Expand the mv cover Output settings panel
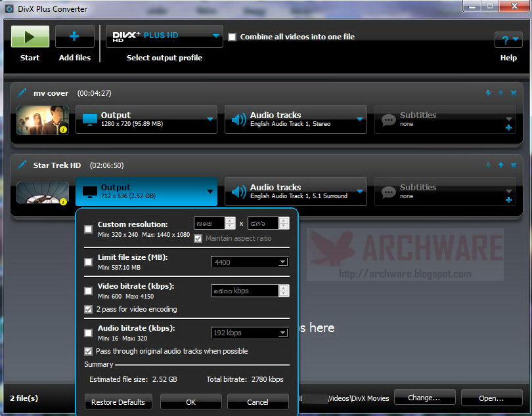The height and width of the screenshot is (416, 532). tap(146, 119)
